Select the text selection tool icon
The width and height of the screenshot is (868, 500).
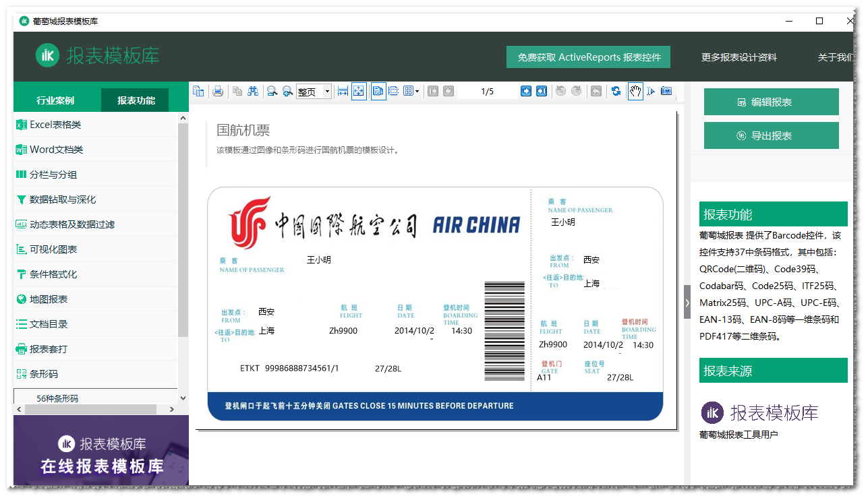coord(651,91)
